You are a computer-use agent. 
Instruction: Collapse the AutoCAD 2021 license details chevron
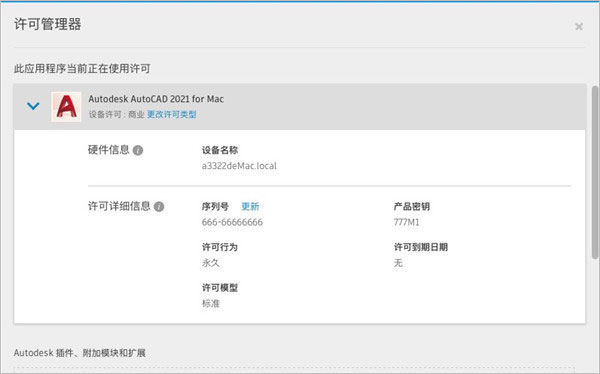click(33, 106)
